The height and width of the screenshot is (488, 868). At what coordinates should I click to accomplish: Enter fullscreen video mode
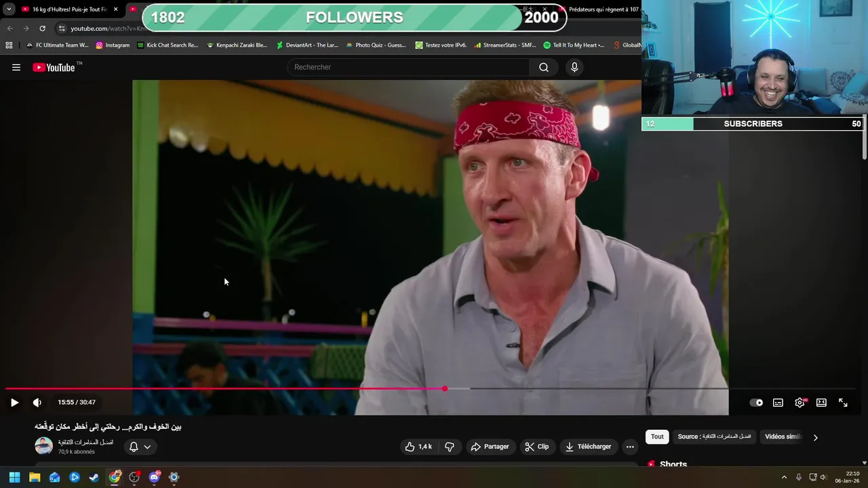(843, 403)
